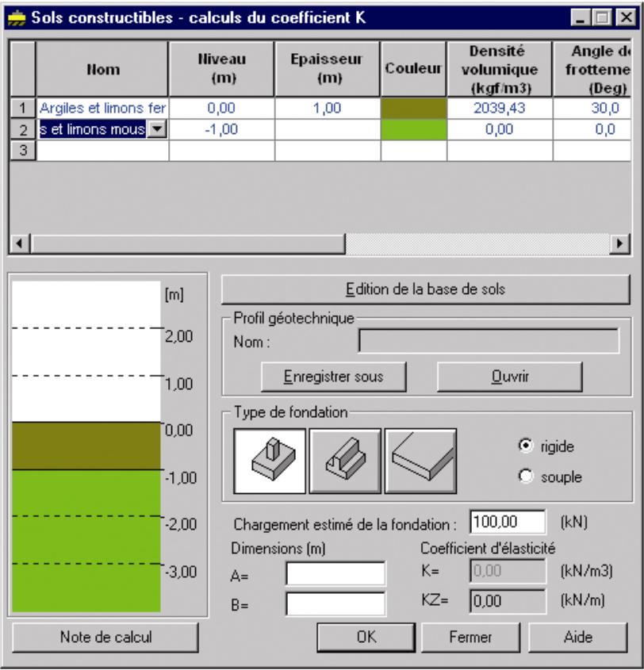Viewport: 644px width, 670px height.
Task: Click the brown layer in the soil profile
Action: coord(86,446)
